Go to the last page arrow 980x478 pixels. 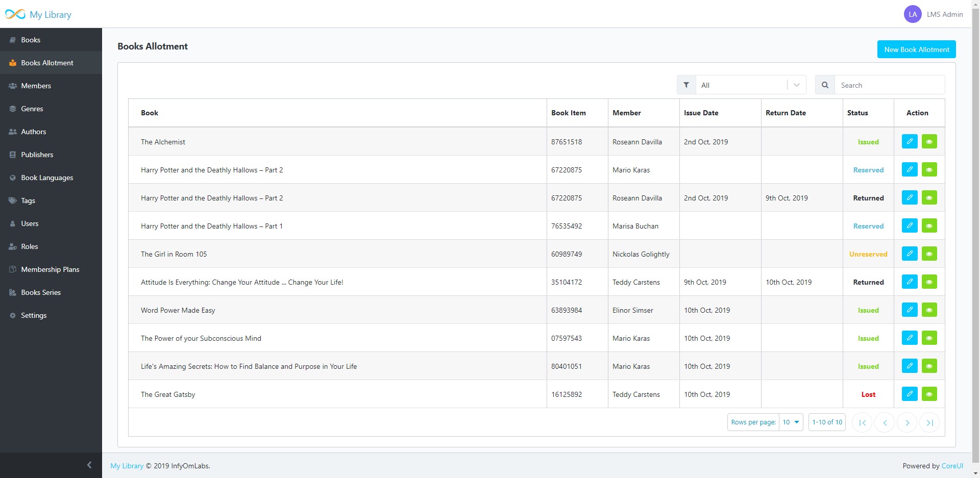[929, 422]
